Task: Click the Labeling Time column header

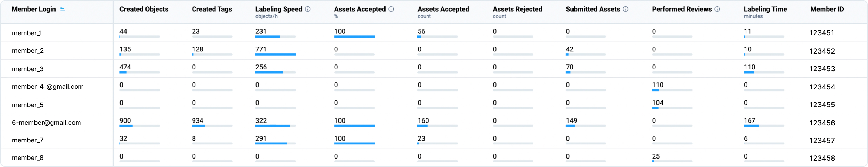Action: [765, 9]
